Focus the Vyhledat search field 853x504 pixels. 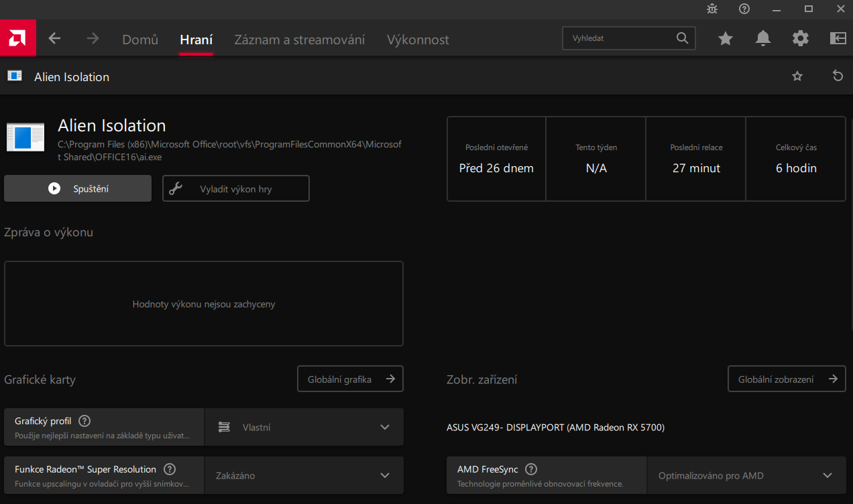[620, 39]
